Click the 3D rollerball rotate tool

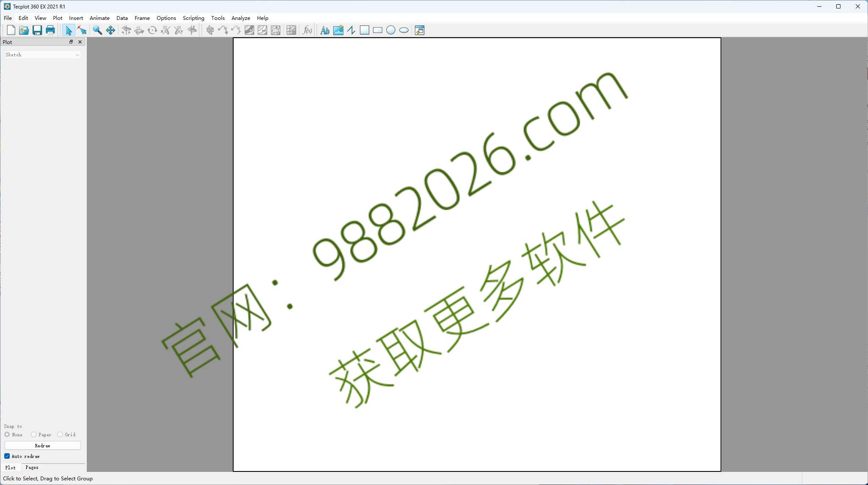[x=139, y=30]
